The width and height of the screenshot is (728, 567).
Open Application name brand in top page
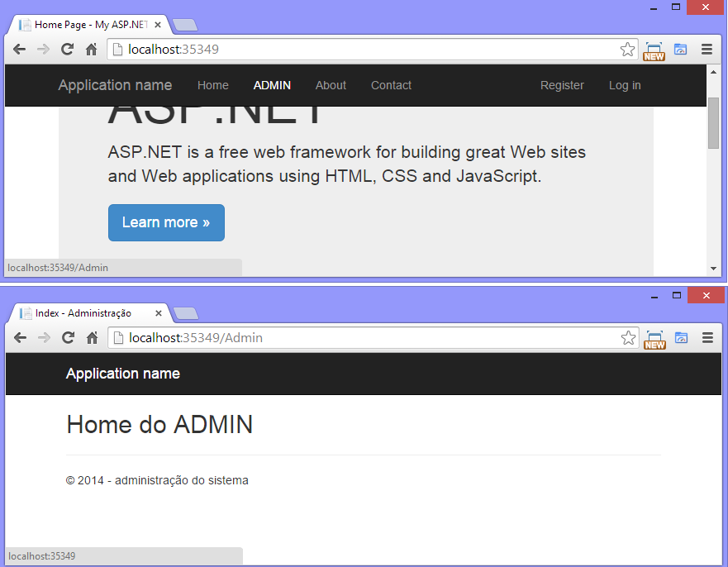pos(115,85)
